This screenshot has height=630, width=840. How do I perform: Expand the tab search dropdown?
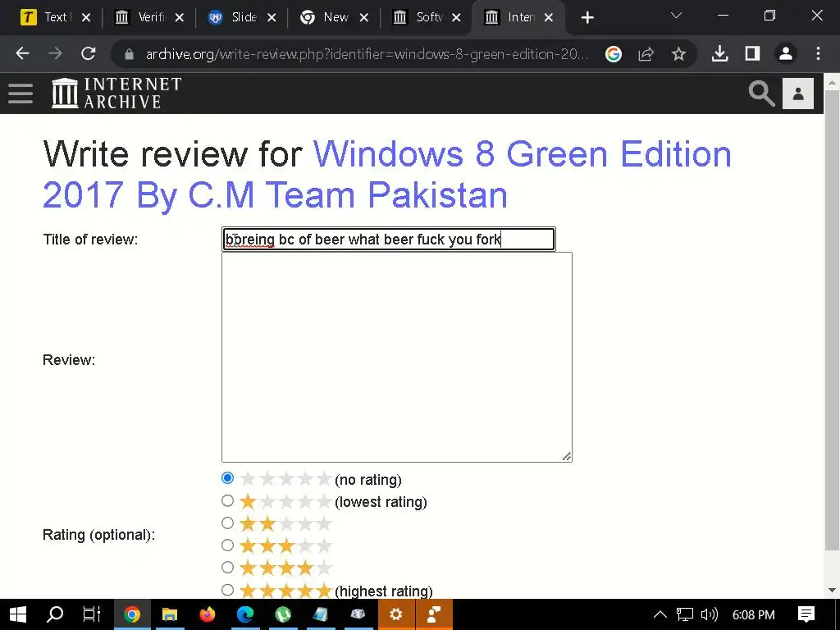(676, 16)
